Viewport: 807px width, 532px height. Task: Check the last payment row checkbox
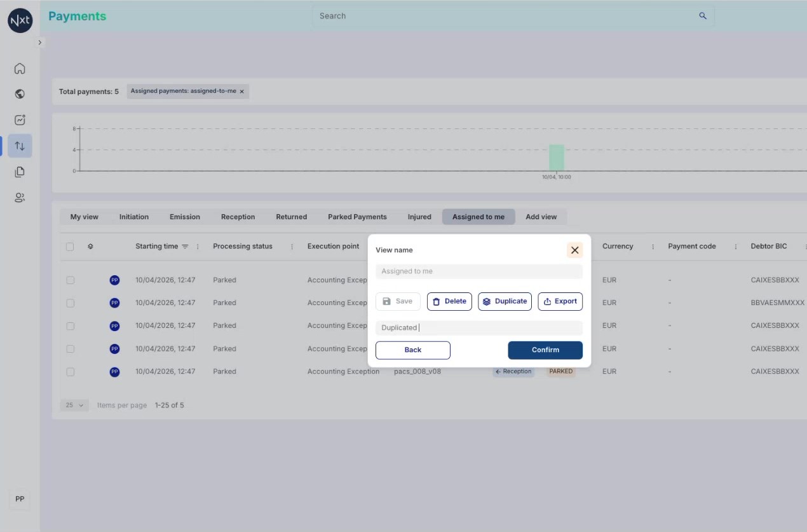click(x=70, y=372)
